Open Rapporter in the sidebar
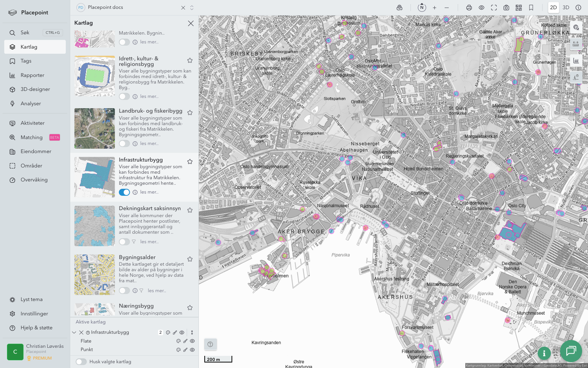 [32, 75]
